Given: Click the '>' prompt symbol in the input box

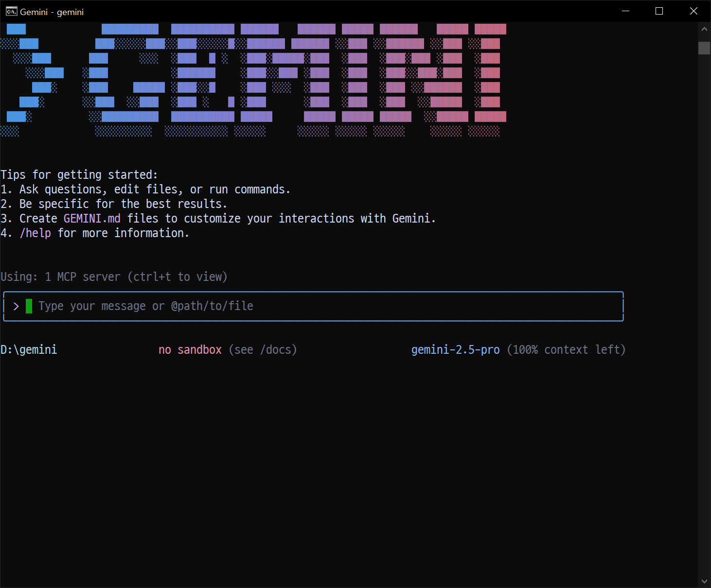Looking at the screenshot, I should point(16,306).
